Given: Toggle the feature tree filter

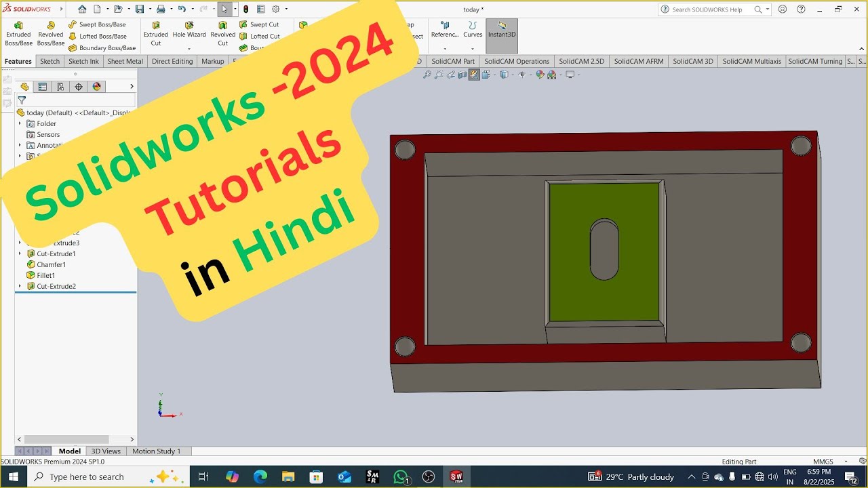Looking at the screenshot, I should pyautogui.click(x=22, y=100).
